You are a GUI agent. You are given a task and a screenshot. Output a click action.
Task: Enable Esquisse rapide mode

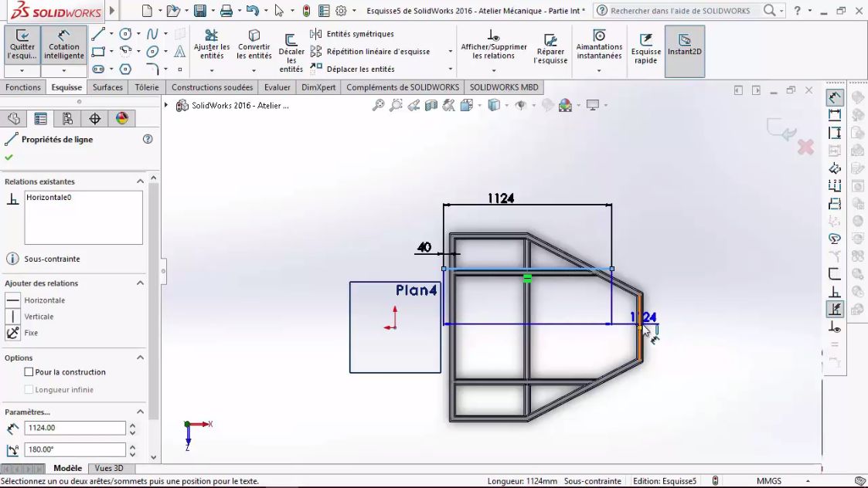645,46
